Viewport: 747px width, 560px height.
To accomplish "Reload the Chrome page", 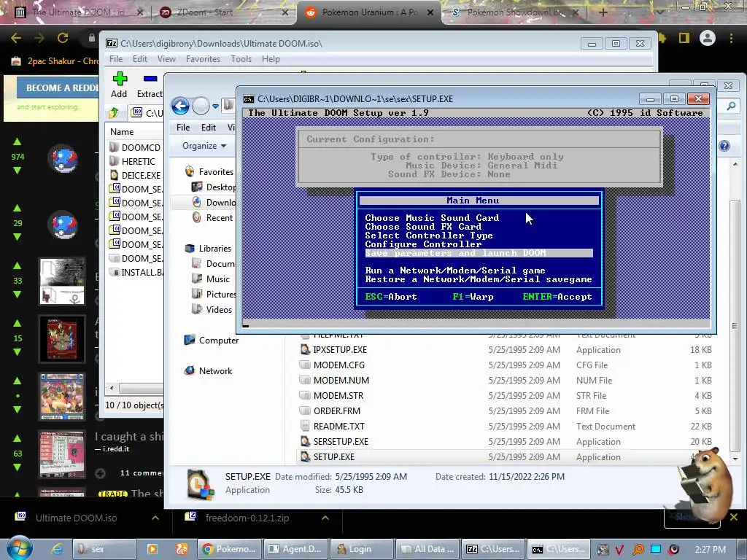I will point(63,38).
